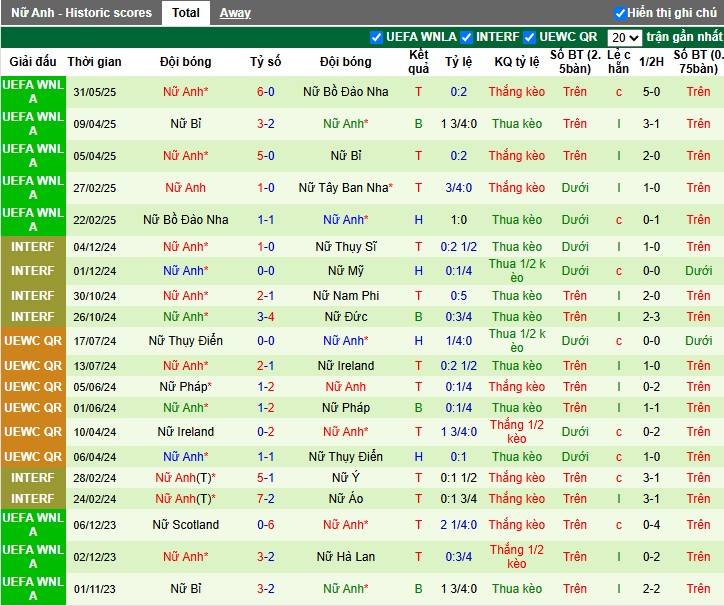Image resolution: width=724 pixels, height=606 pixels.
Task: Select the Nữ Scotland team link
Action: click(x=186, y=525)
